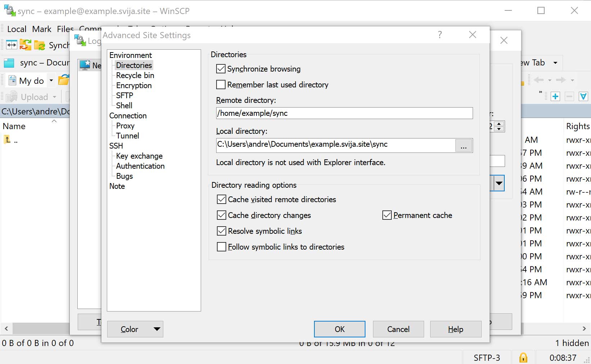Open the Mark menu

[x=42, y=29]
